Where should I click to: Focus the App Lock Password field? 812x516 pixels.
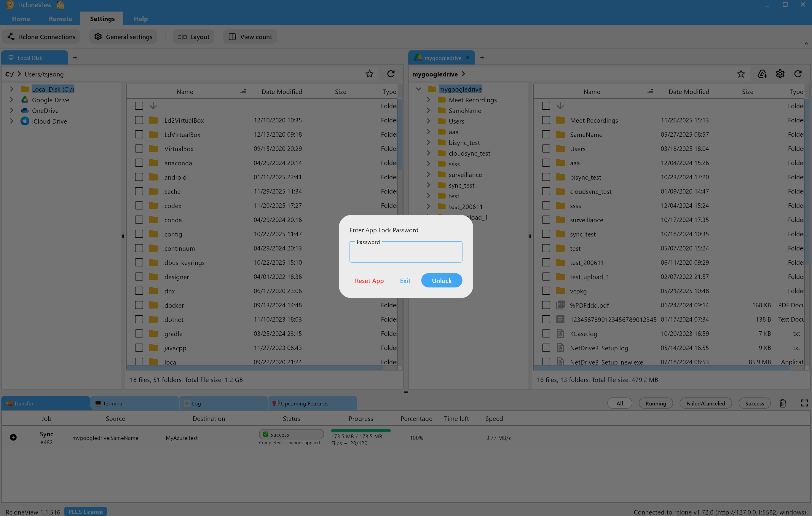click(x=406, y=253)
